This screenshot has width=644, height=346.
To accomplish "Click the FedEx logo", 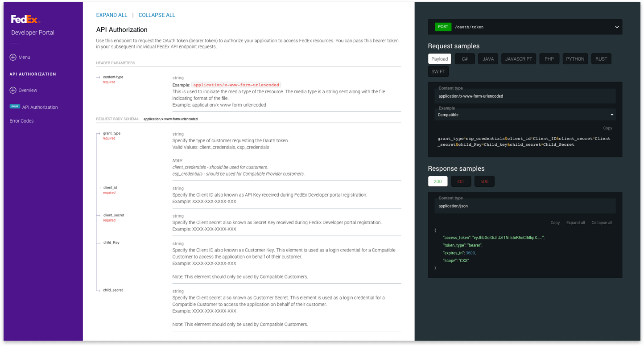I will [x=25, y=19].
